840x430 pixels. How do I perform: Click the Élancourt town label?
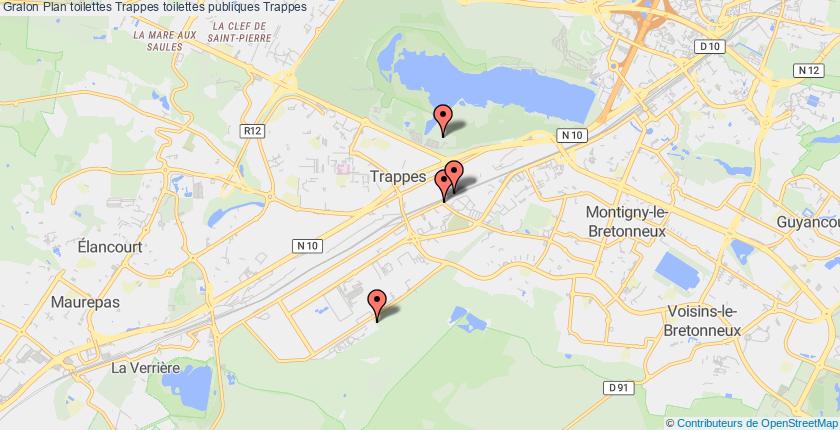110,247
